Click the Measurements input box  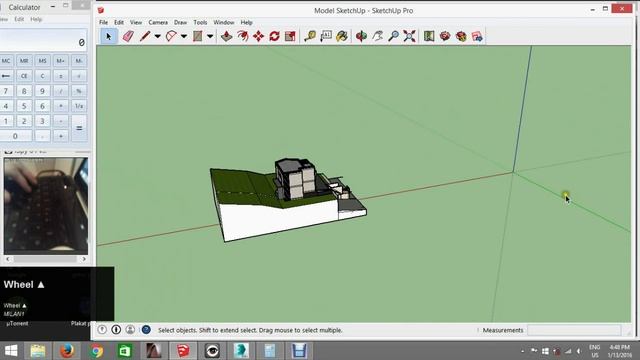tap(574, 330)
